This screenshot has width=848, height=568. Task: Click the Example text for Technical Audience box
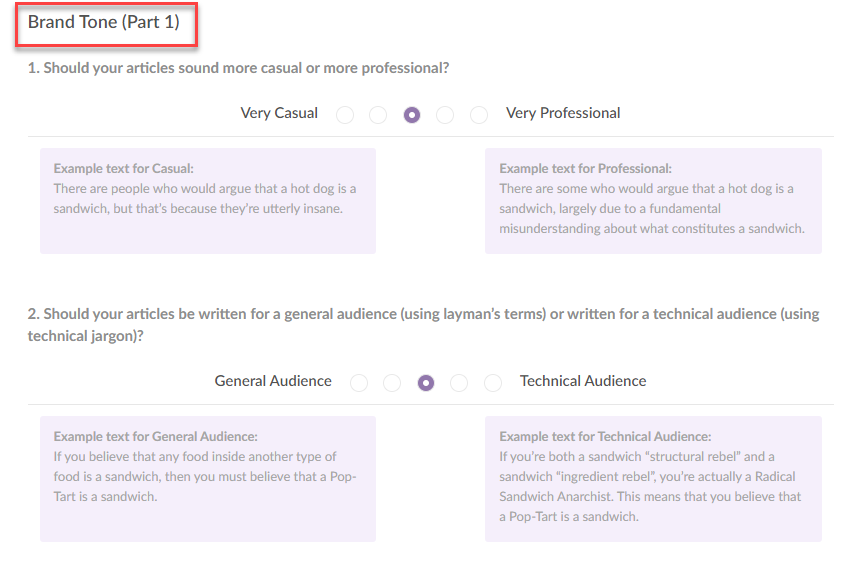pos(653,479)
